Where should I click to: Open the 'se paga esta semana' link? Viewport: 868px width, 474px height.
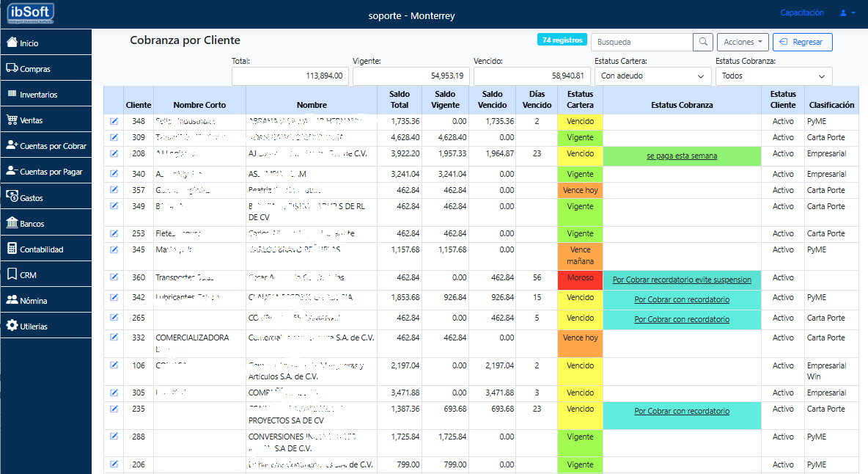click(x=682, y=156)
